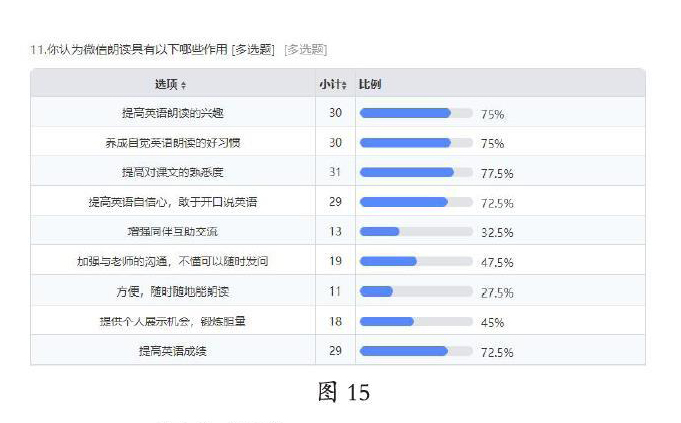Image resolution: width=681 pixels, height=423 pixels.
Task: Sort by the 小计 column arrow icon
Action: click(x=344, y=85)
